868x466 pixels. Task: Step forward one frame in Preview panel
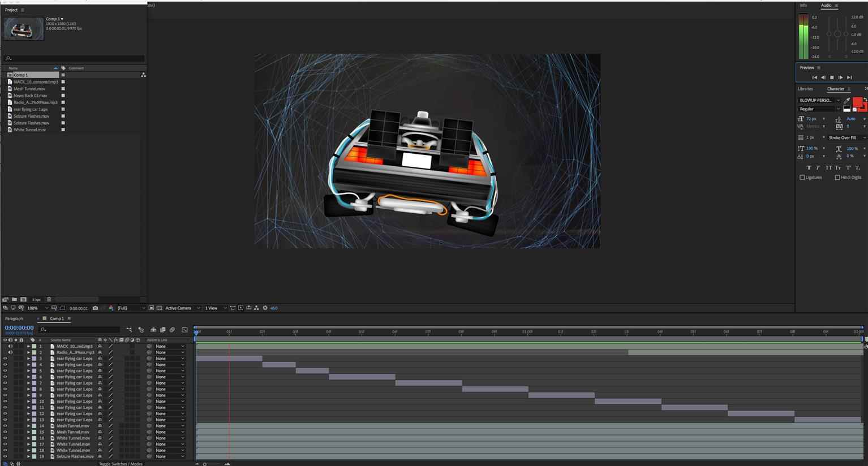[x=840, y=77]
